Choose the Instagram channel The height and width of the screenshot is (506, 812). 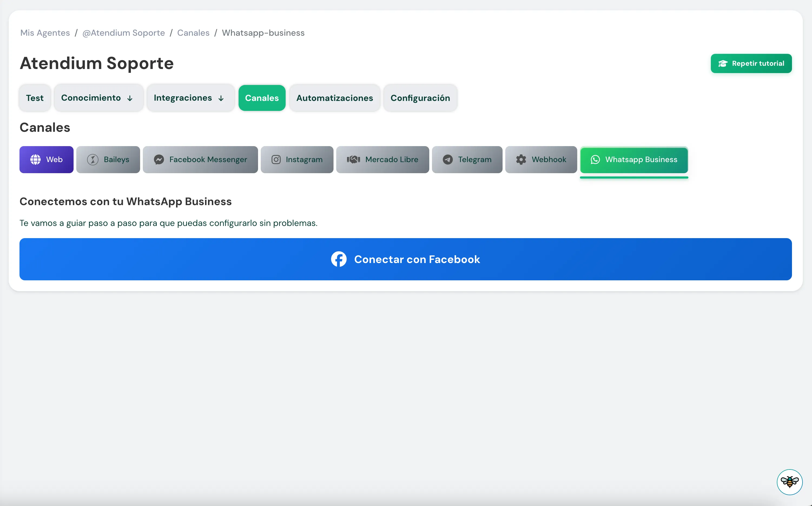pos(297,160)
